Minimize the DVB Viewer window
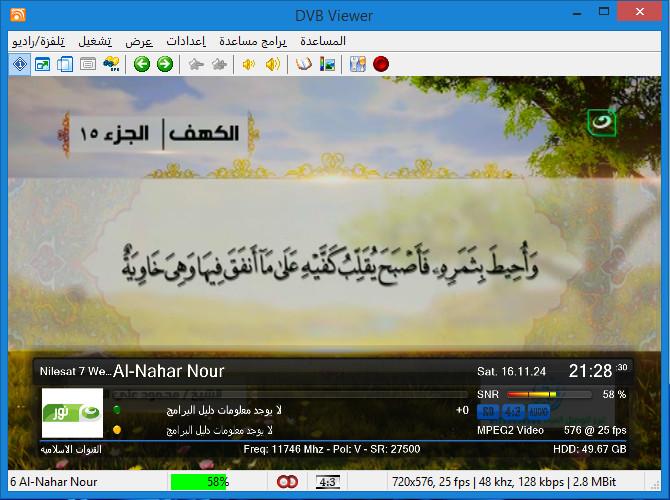The height and width of the screenshot is (500, 670). click(577, 13)
